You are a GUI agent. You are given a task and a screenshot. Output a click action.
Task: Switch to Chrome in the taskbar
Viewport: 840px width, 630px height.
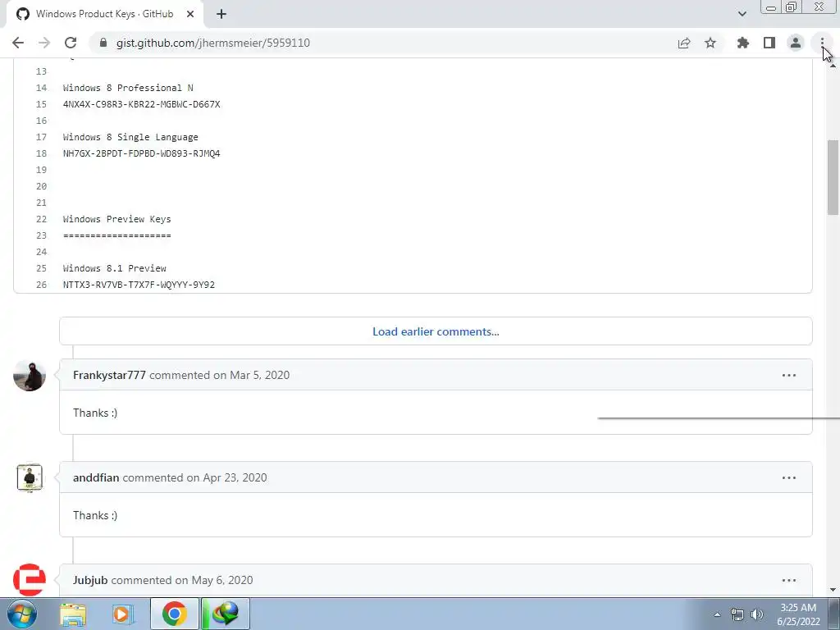tap(174, 614)
